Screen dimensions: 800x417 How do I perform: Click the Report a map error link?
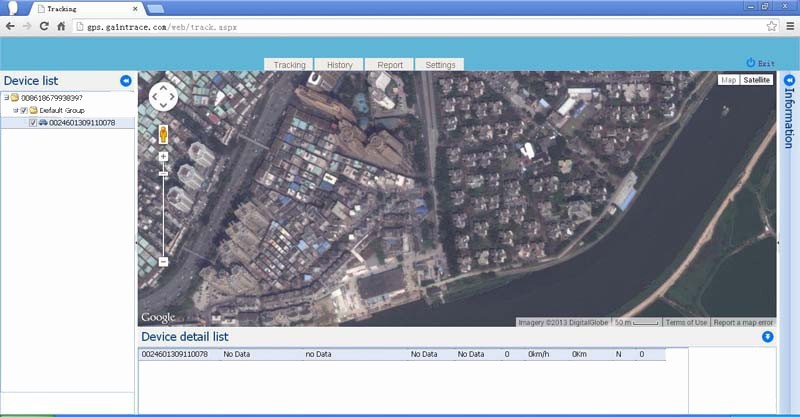[x=743, y=322]
